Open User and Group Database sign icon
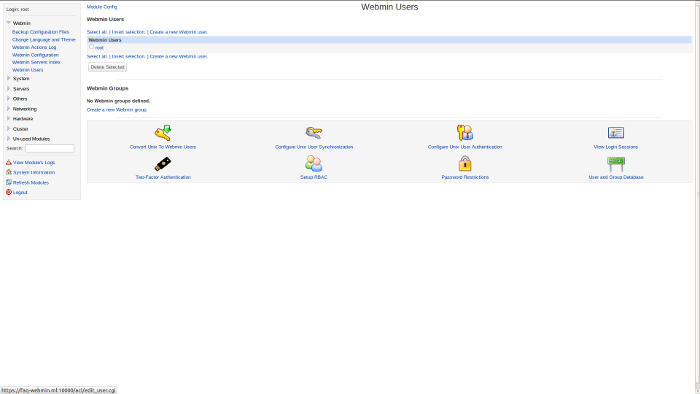 [x=616, y=164]
